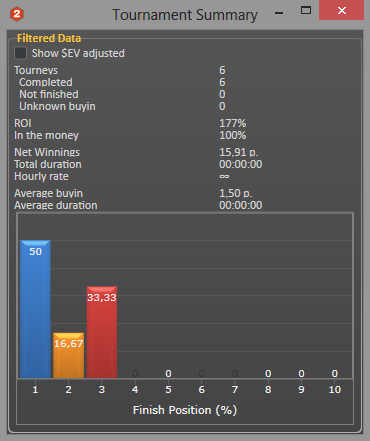Click the Finish Position (%) axis title

tap(185, 410)
